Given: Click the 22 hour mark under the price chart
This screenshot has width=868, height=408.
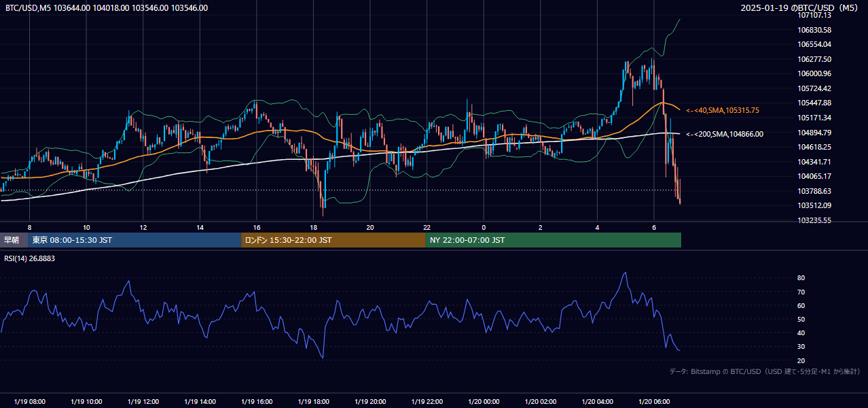Looking at the screenshot, I should pyautogui.click(x=427, y=227).
